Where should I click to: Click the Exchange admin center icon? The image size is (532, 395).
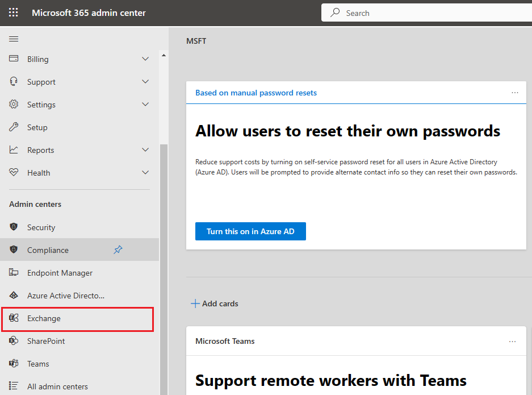(x=14, y=318)
